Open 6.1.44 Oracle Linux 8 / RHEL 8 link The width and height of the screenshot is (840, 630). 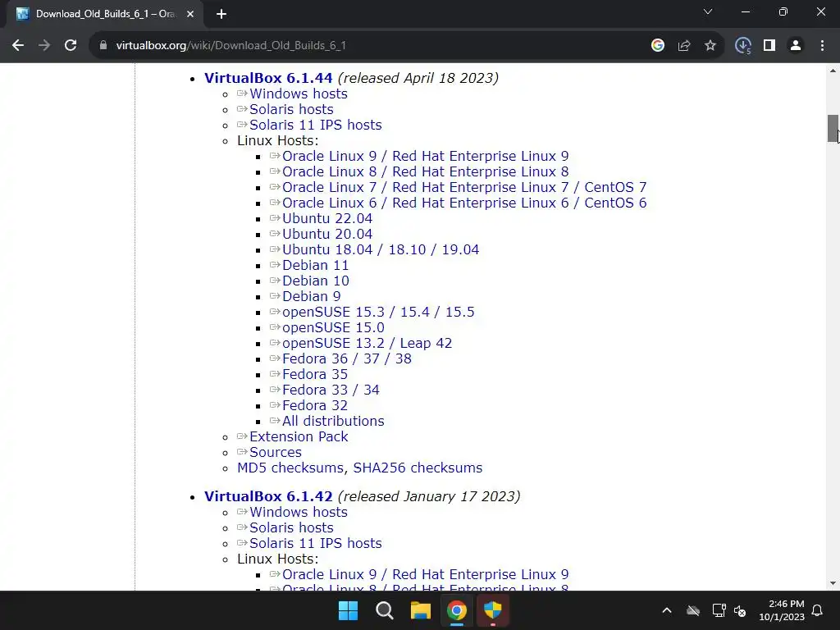(426, 171)
